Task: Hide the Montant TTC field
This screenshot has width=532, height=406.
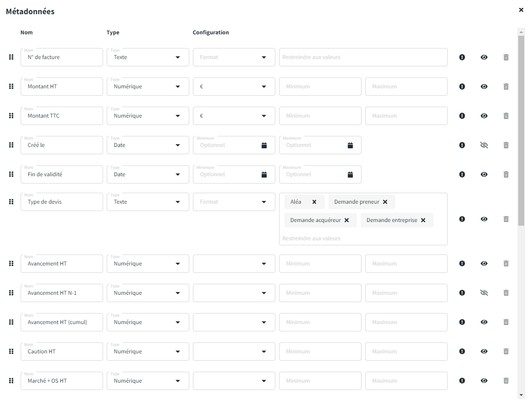Action: [x=484, y=116]
